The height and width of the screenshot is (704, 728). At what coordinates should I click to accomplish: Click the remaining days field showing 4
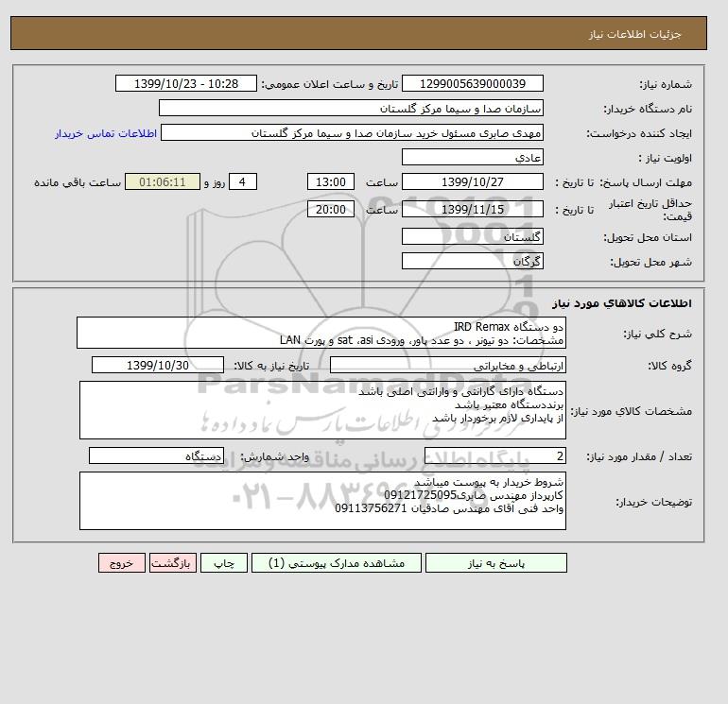coord(242,182)
